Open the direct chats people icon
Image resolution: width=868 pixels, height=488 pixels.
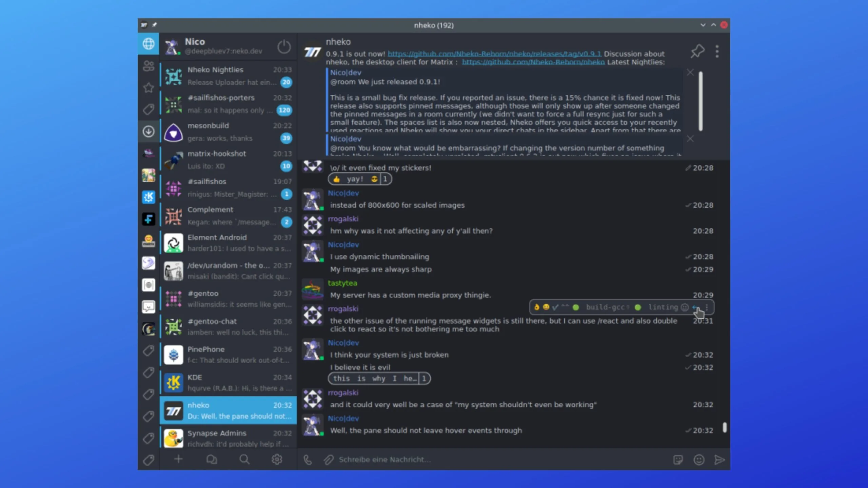click(148, 65)
